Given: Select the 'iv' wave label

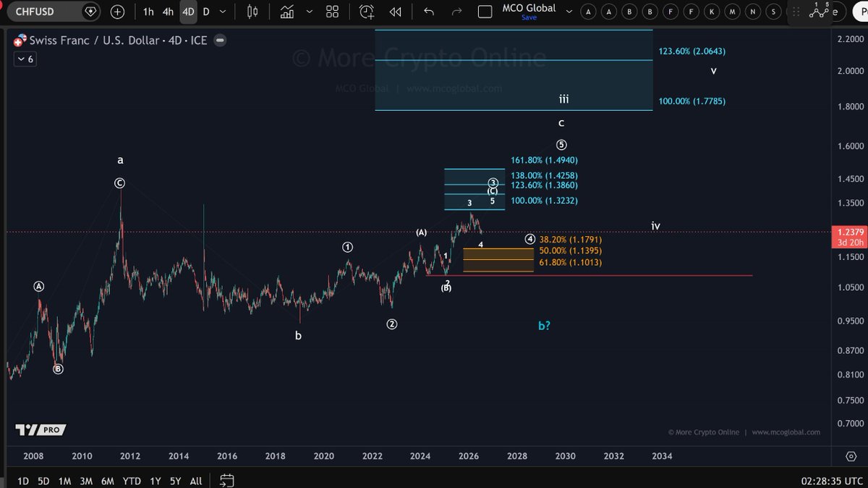Looking at the screenshot, I should pyautogui.click(x=655, y=226).
